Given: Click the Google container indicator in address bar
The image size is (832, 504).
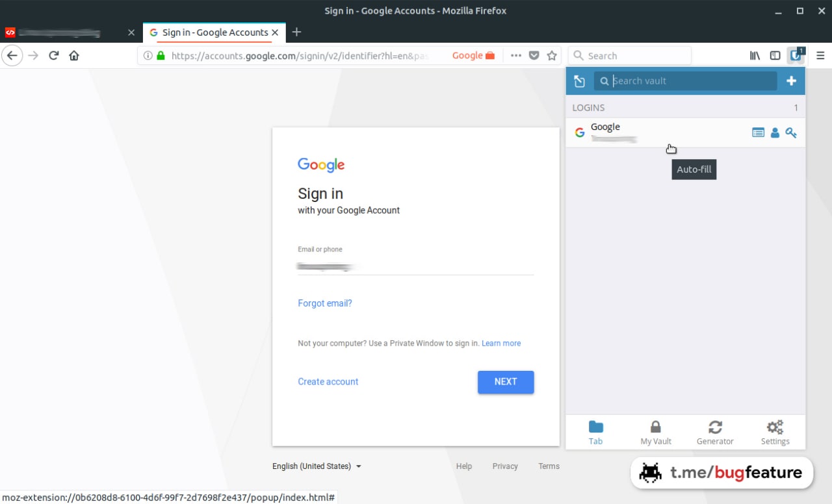Looking at the screenshot, I should coord(474,56).
